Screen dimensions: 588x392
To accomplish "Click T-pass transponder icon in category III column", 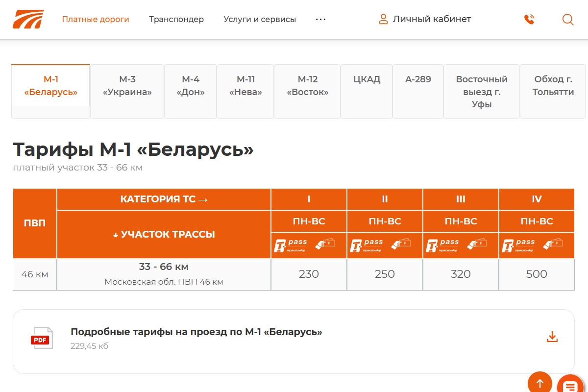I will coord(443,245).
